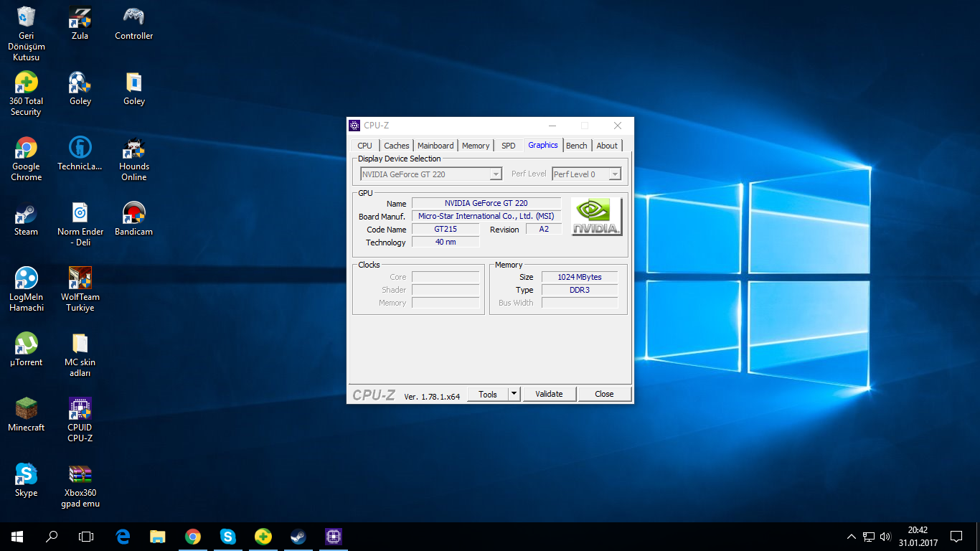The height and width of the screenshot is (551, 980).
Task: Open the Graphics tab
Action: (543, 145)
